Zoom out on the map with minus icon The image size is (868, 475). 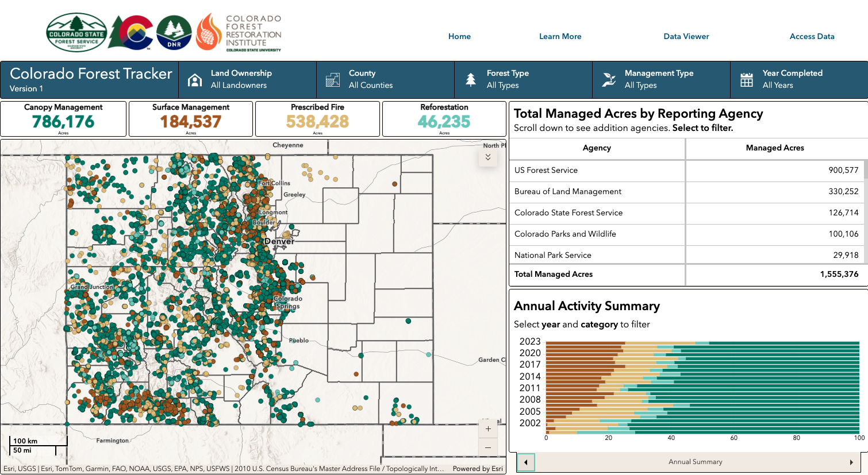point(487,447)
